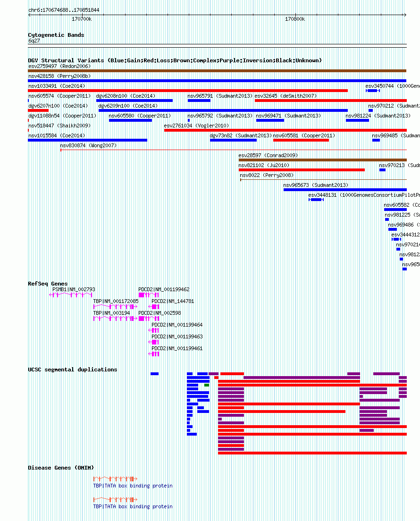Click the nsv605581 (Cooper2011) red bar

point(301,140)
